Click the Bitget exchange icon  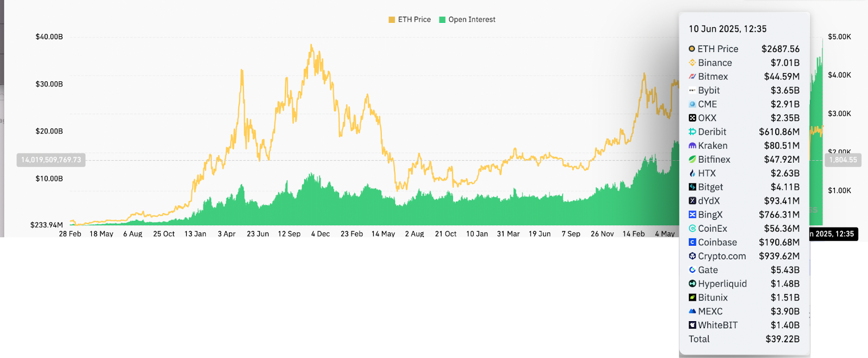[692, 187]
